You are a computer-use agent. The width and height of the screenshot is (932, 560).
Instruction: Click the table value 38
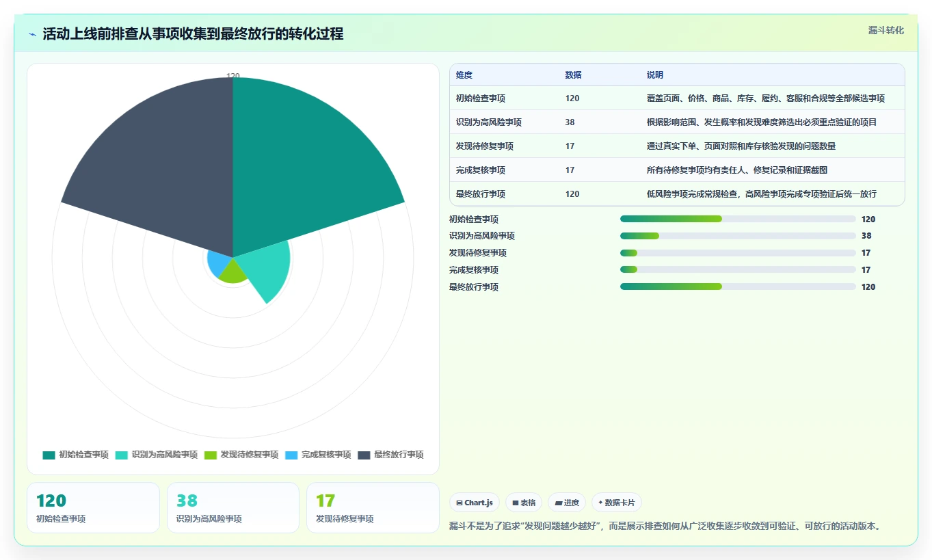point(570,122)
